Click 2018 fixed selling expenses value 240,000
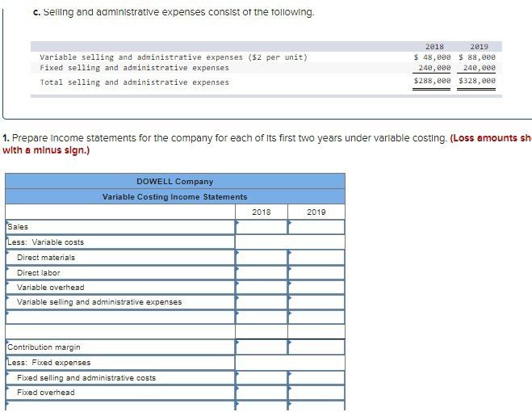This screenshot has height=412, width=532. click(434, 68)
